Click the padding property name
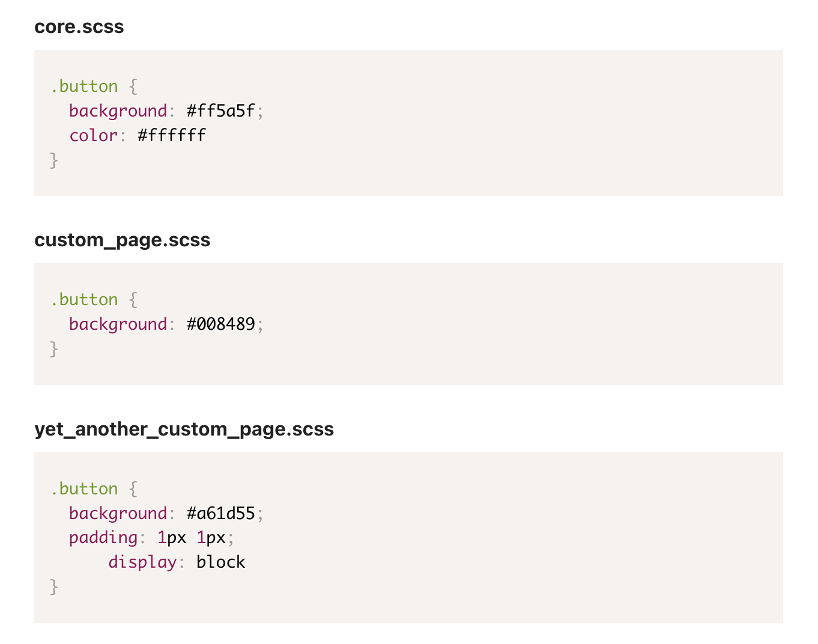818x644 pixels. pyautogui.click(x=103, y=538)
